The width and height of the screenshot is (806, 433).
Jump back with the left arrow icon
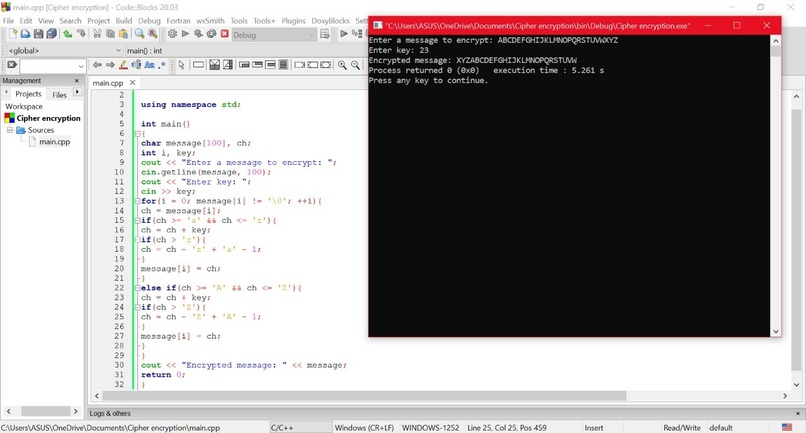(x=97, y=65)
